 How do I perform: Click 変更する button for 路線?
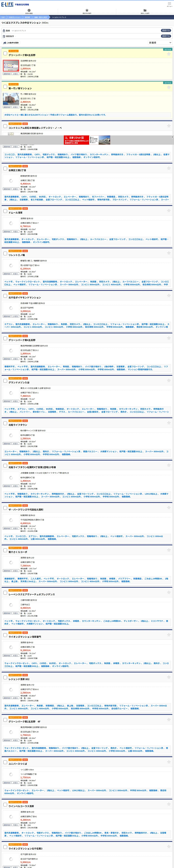(x=166, y=30)
